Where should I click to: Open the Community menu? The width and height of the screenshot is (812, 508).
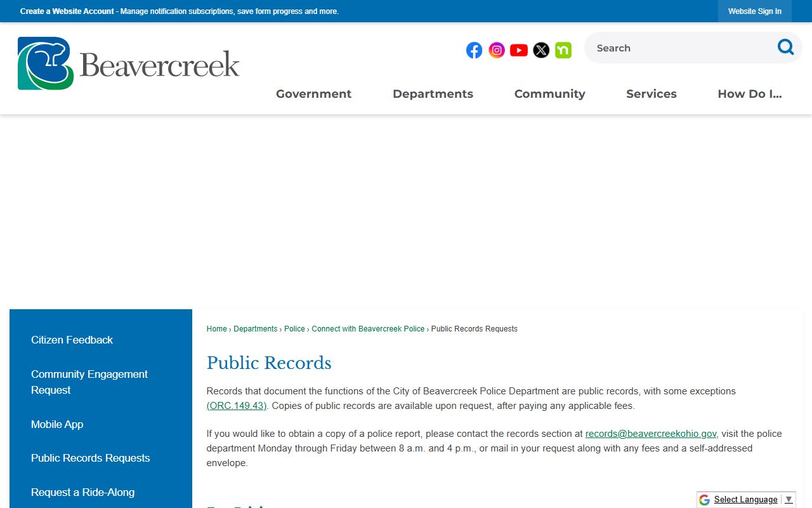549,94
